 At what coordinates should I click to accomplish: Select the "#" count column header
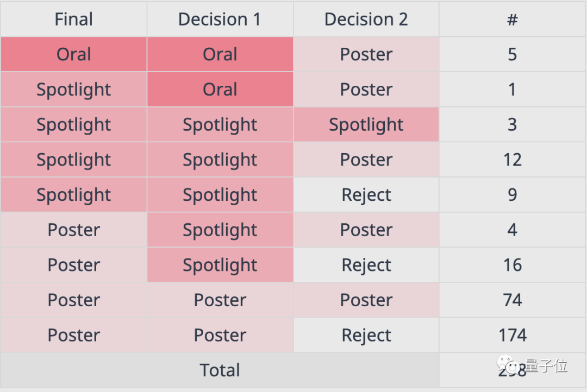coord(512,20)
